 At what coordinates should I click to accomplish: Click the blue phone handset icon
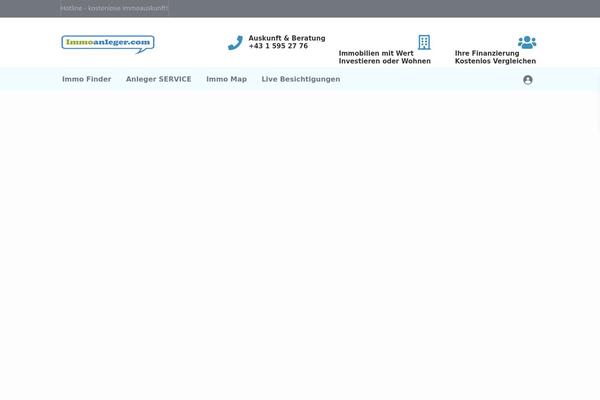click(x=235, y=42)
